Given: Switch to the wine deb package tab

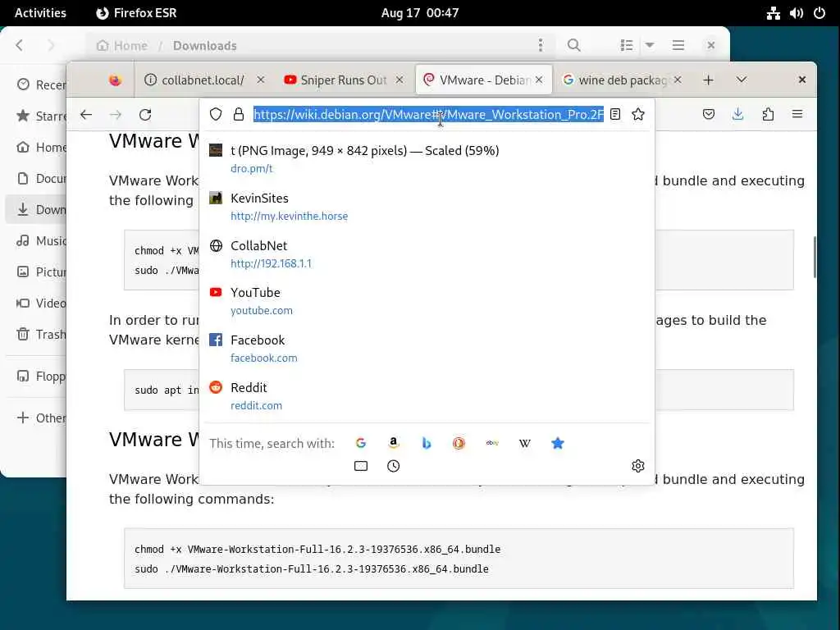Looking at the screenshot, I should click(622, 80).
